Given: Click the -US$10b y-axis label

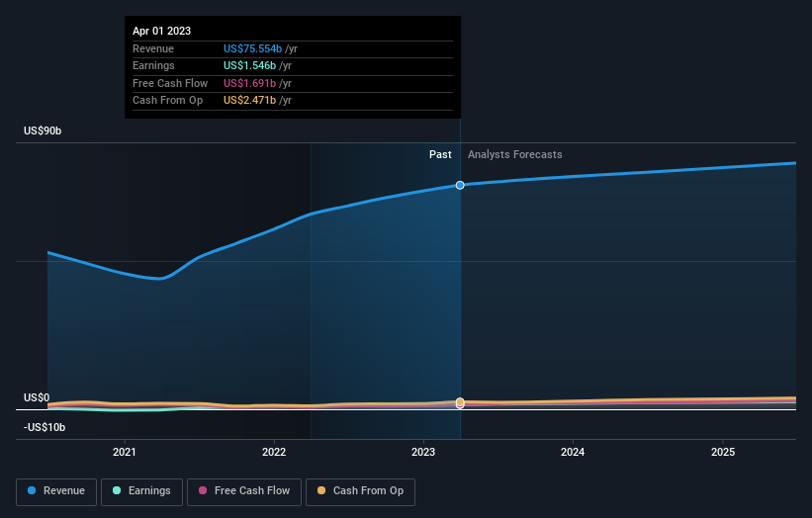Looking at the screenshot, I should coord(45,427).
